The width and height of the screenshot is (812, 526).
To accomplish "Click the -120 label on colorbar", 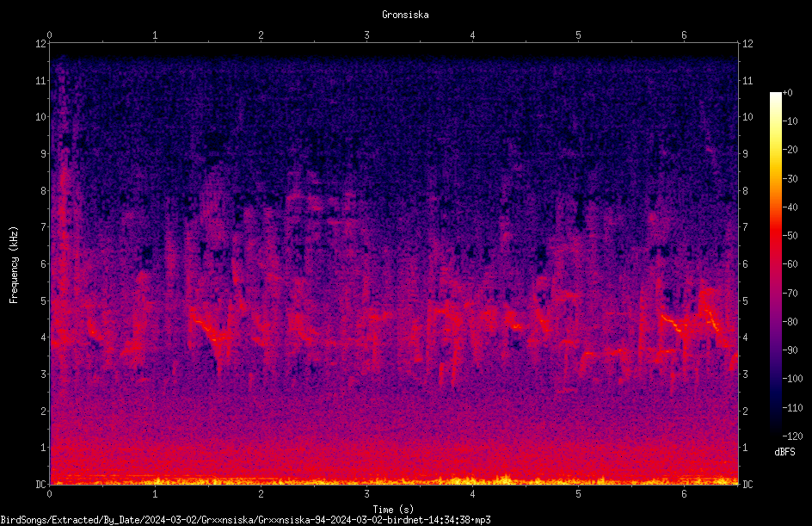I will tap(792, 436).
